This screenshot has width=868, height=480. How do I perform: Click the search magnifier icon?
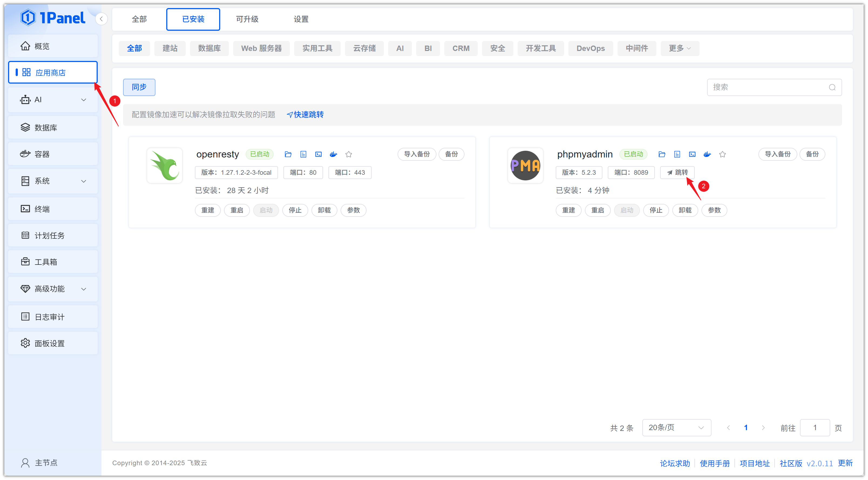[832, 88]
